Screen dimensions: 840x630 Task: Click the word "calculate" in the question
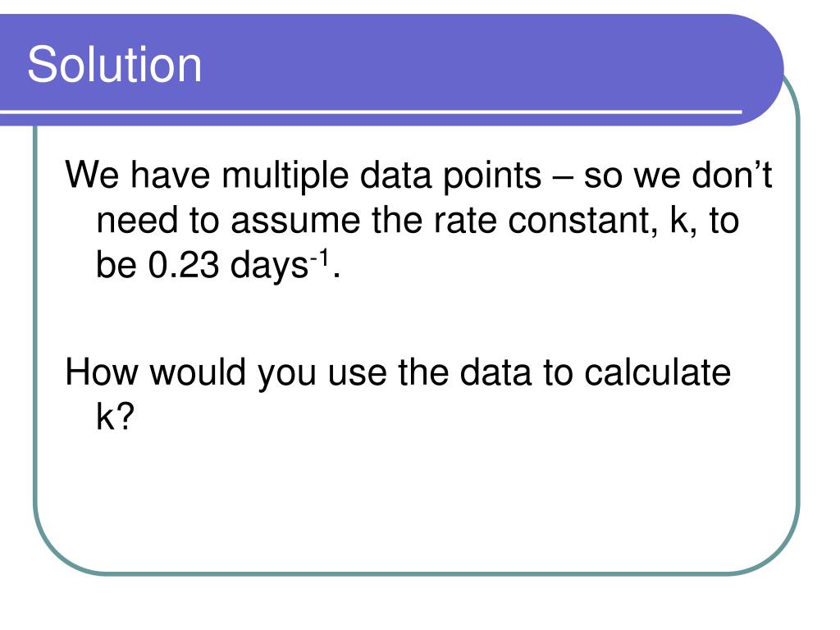tap(657, 372)
